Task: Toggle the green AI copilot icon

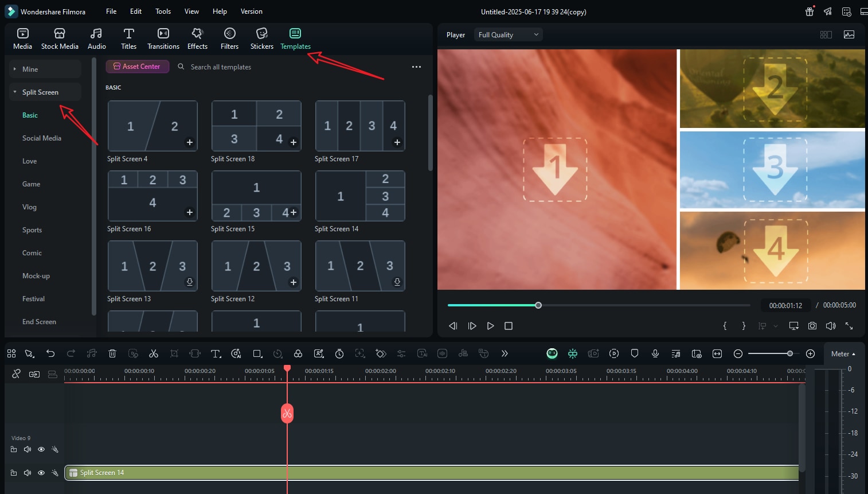Action: pyautogui.click(x=552, y=353)
